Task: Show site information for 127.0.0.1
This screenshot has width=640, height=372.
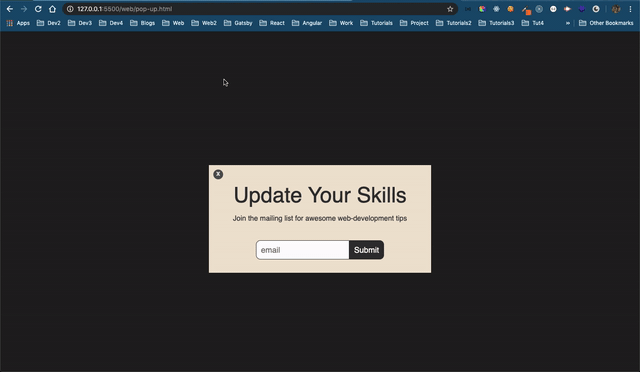Action: click(70, 9)
